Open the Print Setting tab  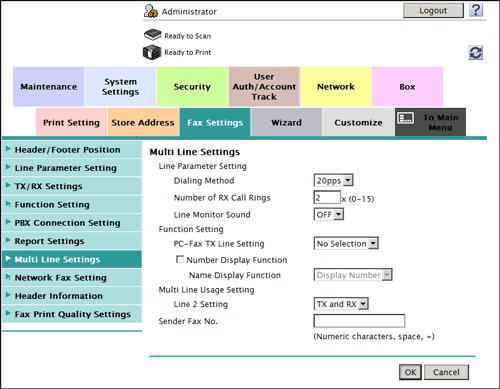(71, 122)
